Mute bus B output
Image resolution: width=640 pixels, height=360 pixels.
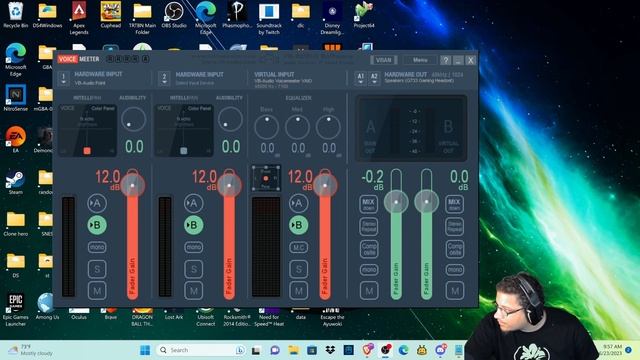[455, 291]
